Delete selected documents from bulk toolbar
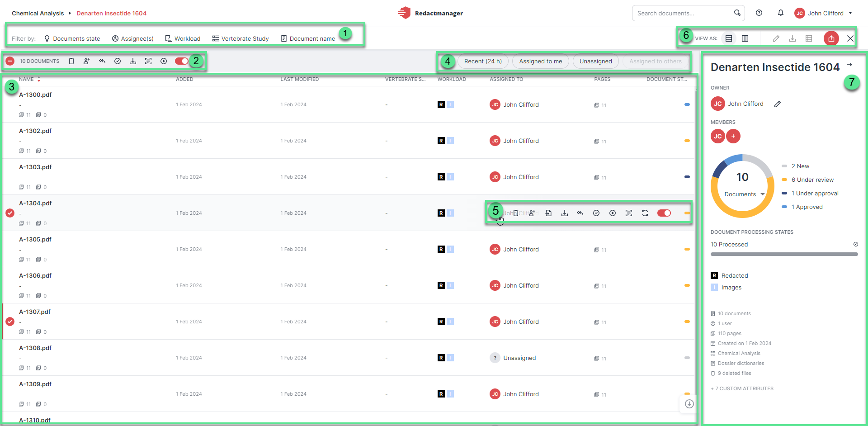This screenshot has width=868, height=426. [x=71, y=61]
